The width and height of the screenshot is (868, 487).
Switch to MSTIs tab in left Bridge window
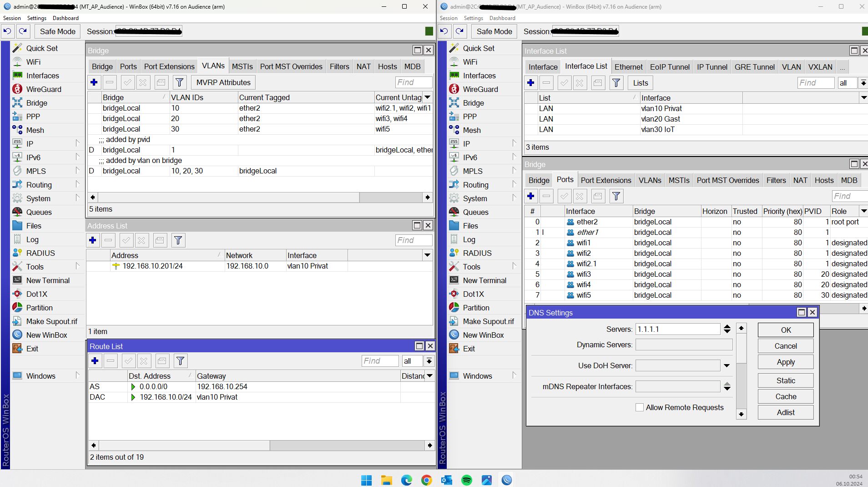(x=242, y=66)
